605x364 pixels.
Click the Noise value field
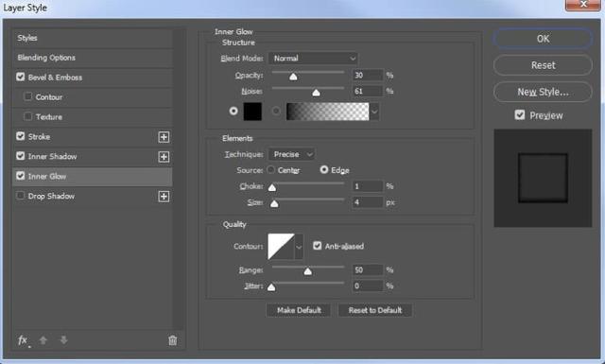click(x=368, y=91)
